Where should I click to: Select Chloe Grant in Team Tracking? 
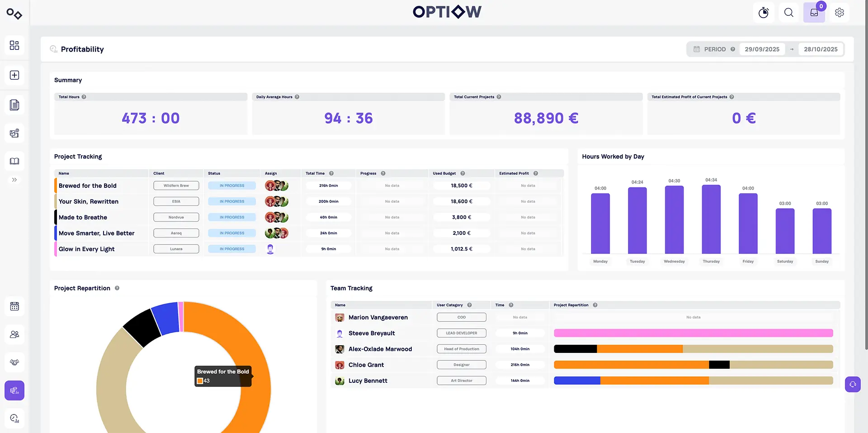(366, 365)
